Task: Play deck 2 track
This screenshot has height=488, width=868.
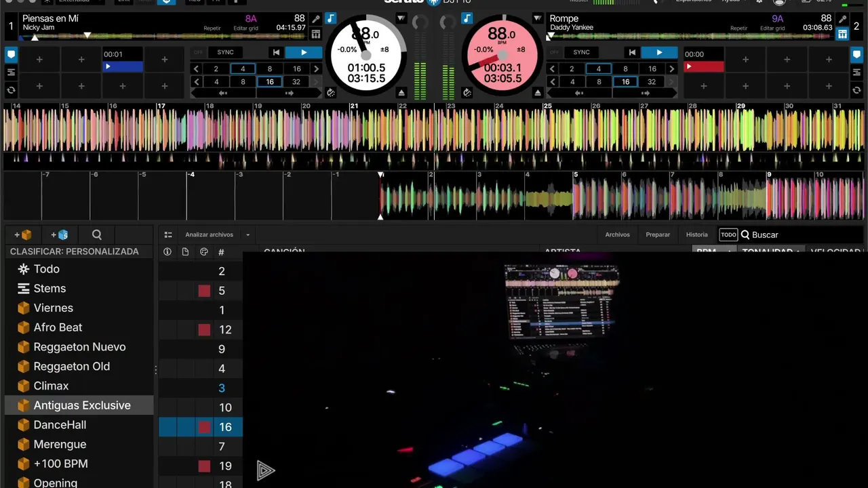Action: pyautogui.click(x=658, y=52)
